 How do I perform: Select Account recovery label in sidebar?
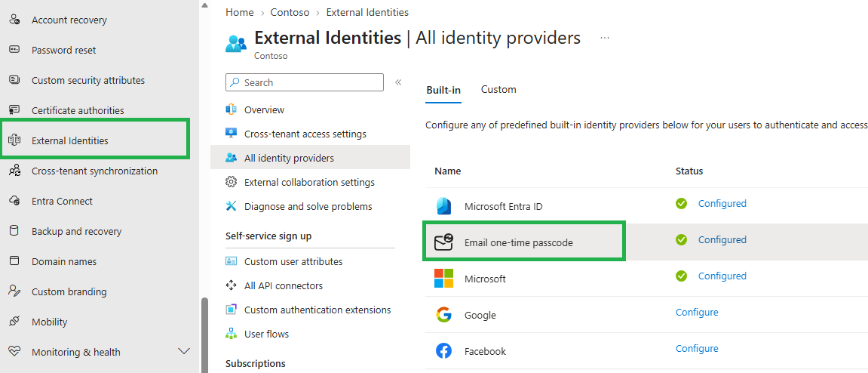pos(69,20)
